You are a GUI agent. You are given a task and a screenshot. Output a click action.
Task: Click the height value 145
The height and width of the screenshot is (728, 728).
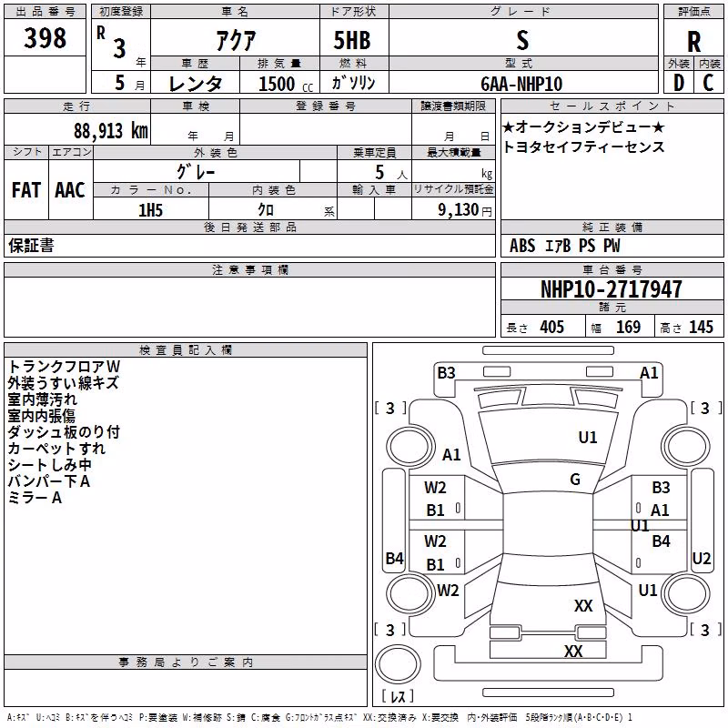point(701,328)
